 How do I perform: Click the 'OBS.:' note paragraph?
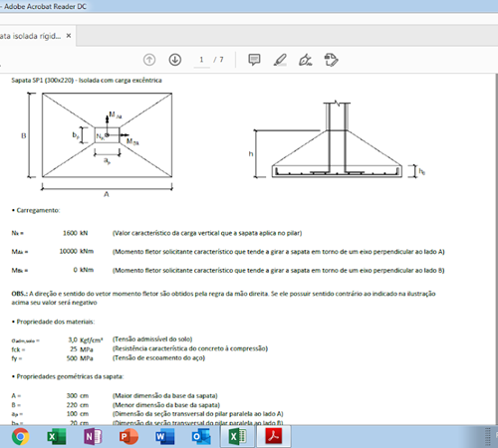coord(223,298)
